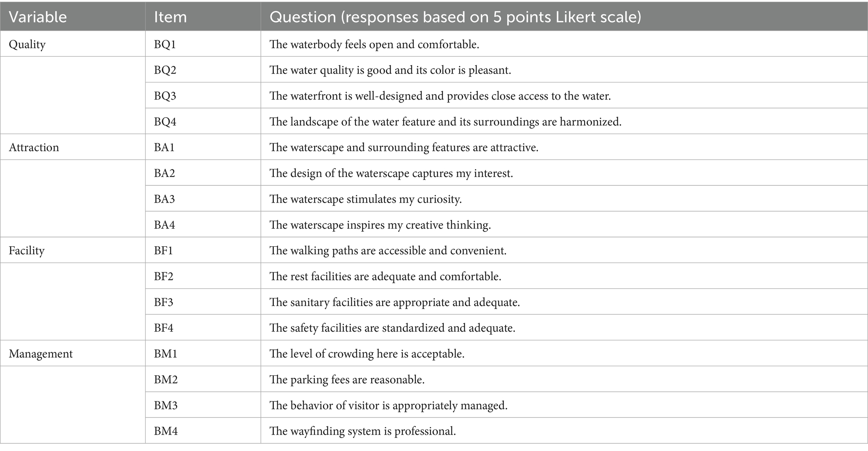Viewport: 868px width, 451px height.
Task: Select the waterscape stimulates curiosity question
Action: (365, 199)
